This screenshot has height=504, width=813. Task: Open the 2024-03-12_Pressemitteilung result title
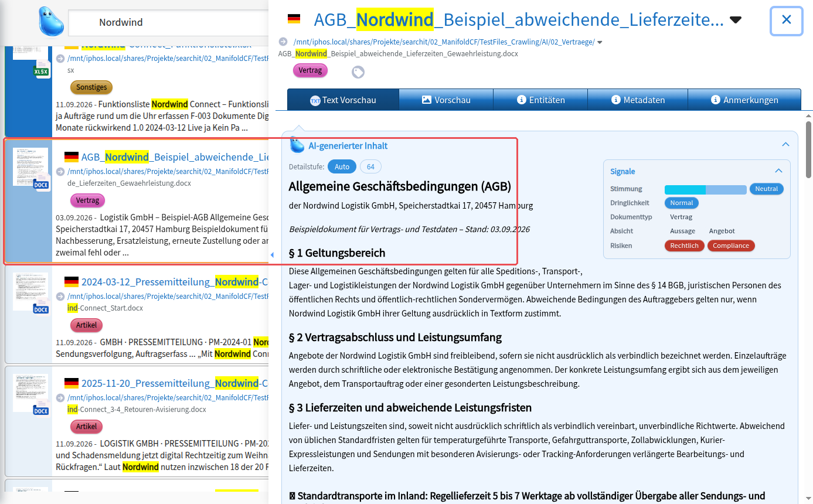(x=175, y=282)
